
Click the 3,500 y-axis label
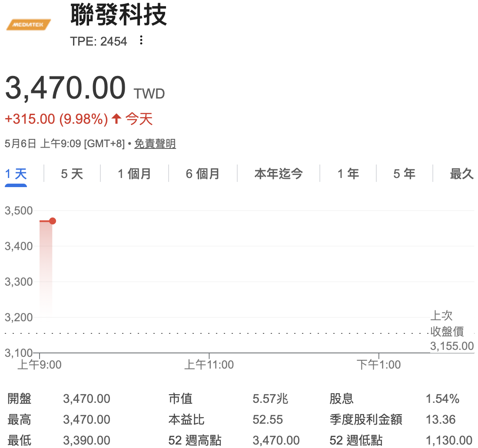[x=19, y=211]
